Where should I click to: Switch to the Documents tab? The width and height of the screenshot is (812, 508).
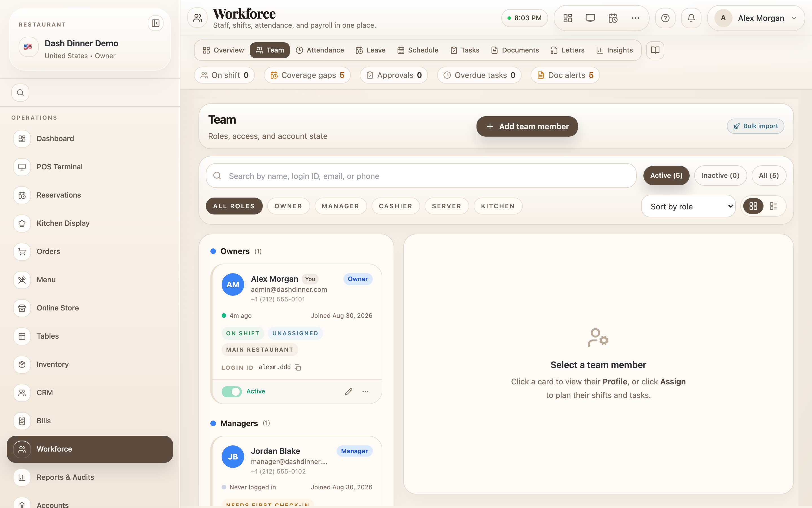515,50
